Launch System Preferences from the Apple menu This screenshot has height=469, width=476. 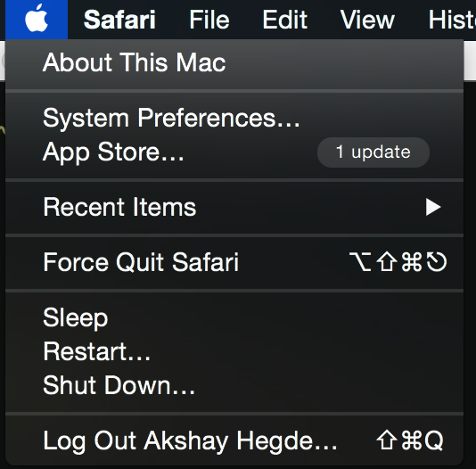234,118
